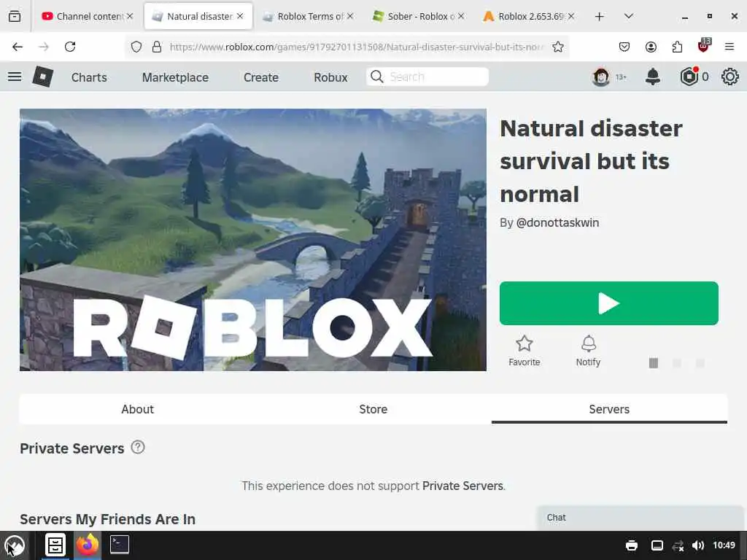Switch to Roblox Terms tab
747x560 pixels.
(310, 16)
